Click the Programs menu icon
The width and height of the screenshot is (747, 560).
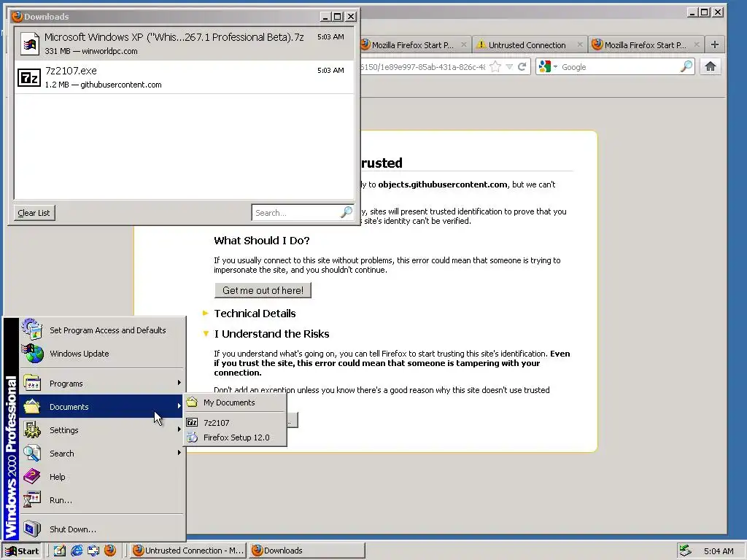32,384
